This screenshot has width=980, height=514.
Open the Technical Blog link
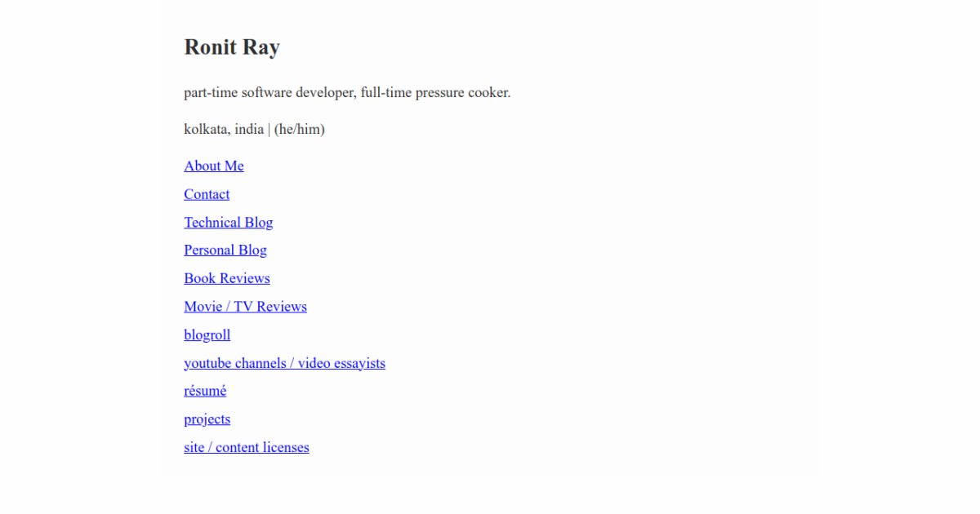click(228, 222)
